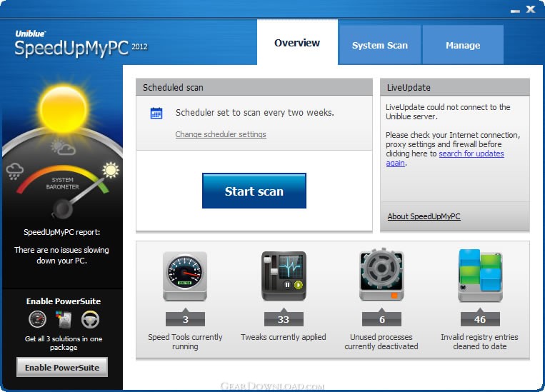Close the SpeedUpMyPC window

pos(531,9)
